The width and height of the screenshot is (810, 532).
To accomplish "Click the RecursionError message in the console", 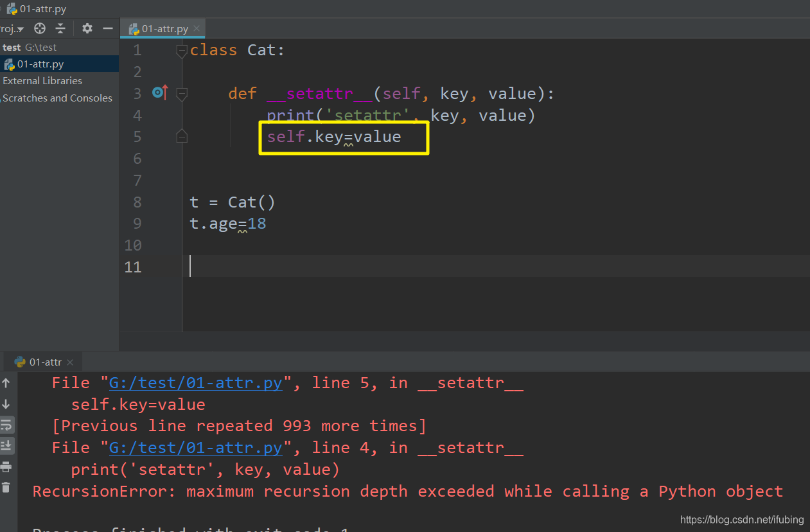I will (x=408, y=492).
